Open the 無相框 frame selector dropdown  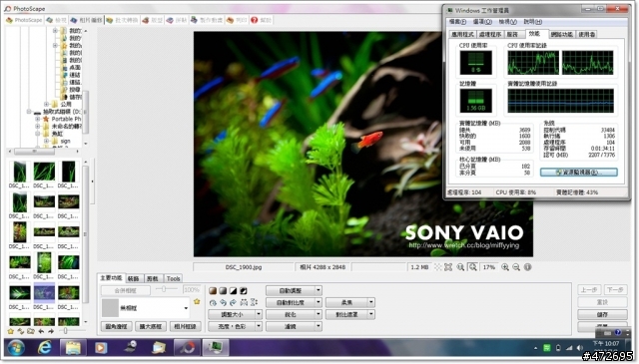(x=186, y=308)
